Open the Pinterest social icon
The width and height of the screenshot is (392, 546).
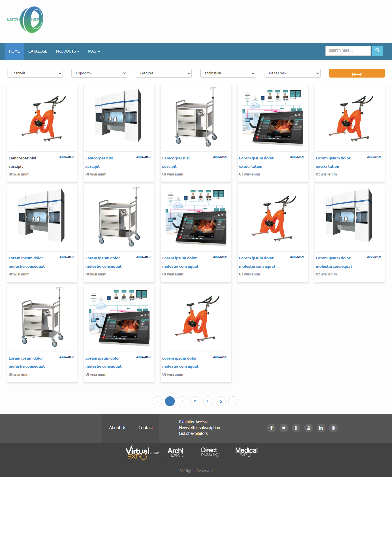click(x=333, y=428)
